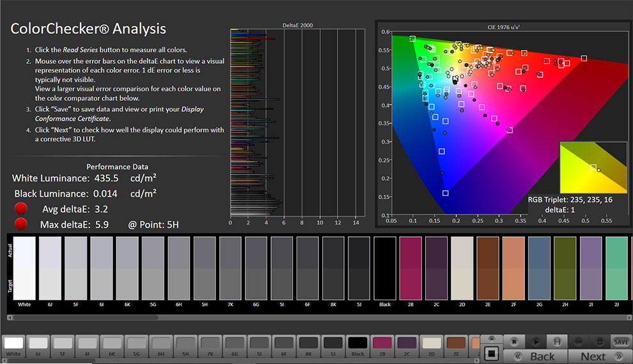Select the 8K patch in bottom strip
This screenshot has width=633, height=364.
(308, 346)
